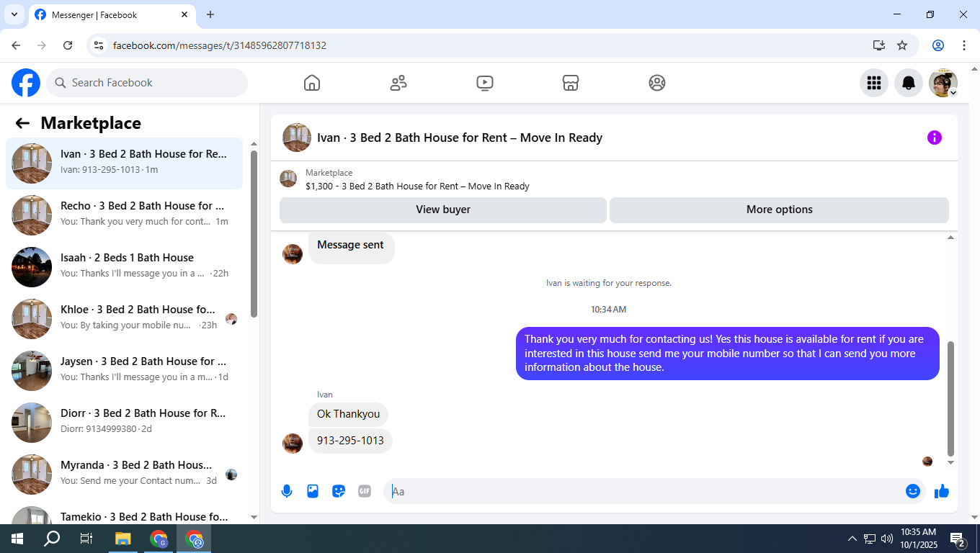Click the chat scroll up arrow
980x553 pixels.
pos(950,238)
